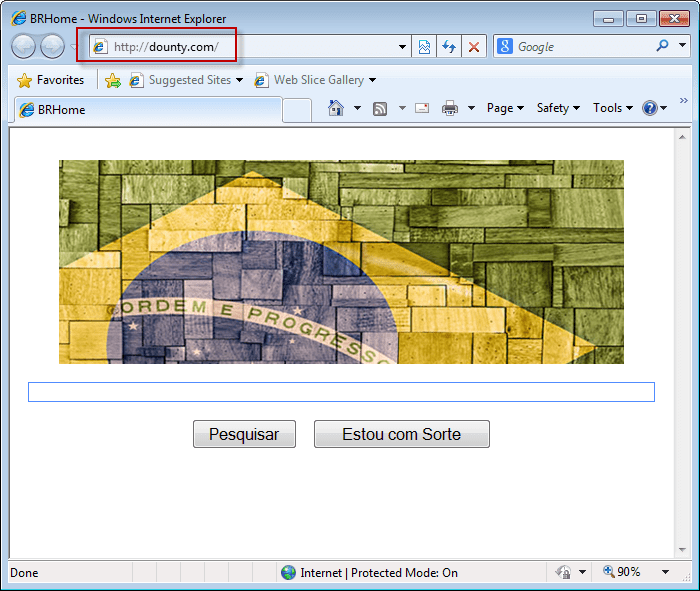Image resolution: width=700 pixels, height=591 pixels.
Task: Refresh the page with the blue arrows
Action: (449, 46)
